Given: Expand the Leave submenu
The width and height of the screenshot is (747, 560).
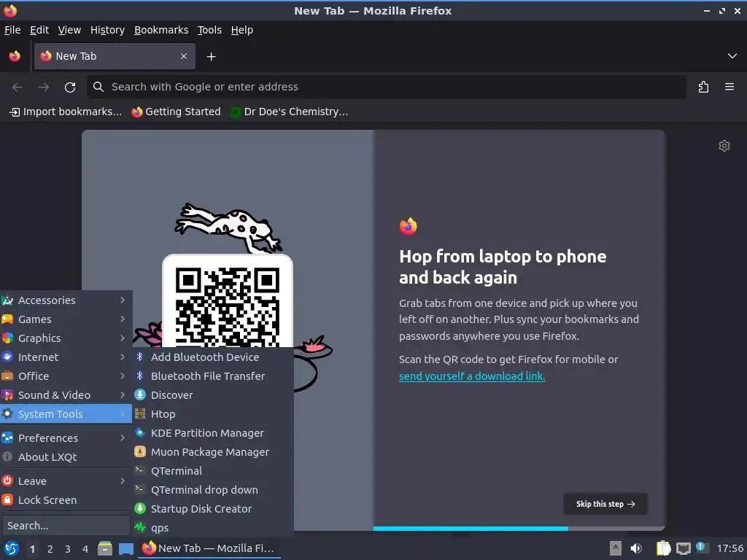Looking at the screenshot, I should [x=66, y=481].
